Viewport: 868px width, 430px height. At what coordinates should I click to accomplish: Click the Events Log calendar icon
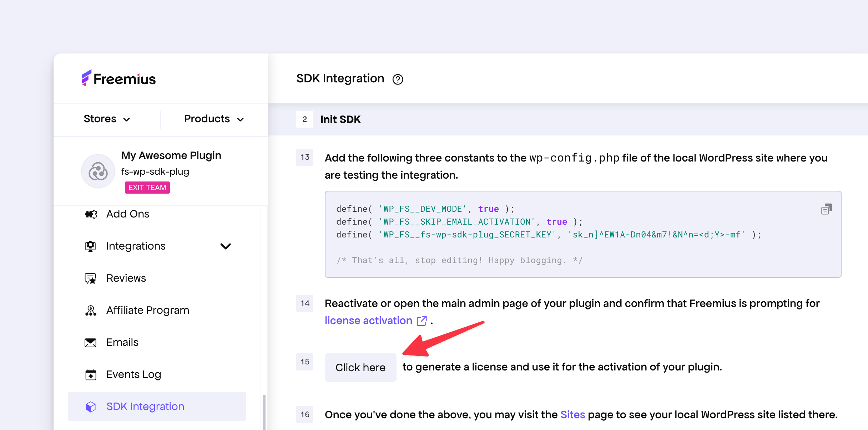[91, 375]
